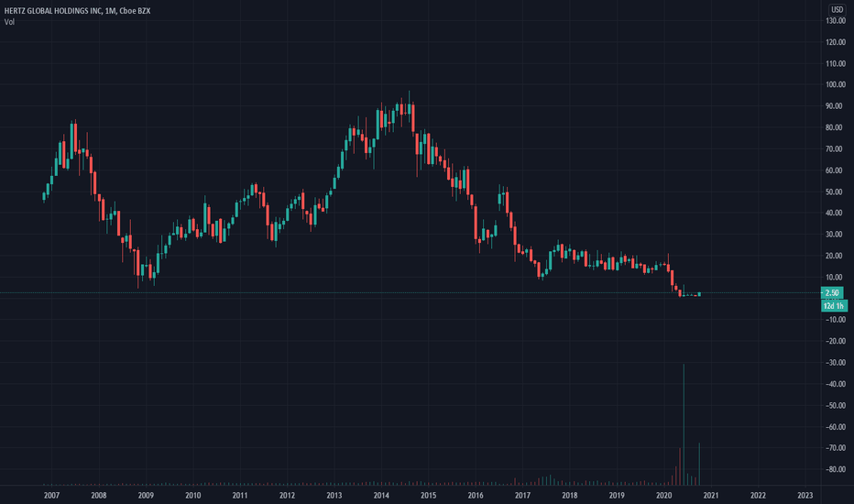Click the 2009 label on time axis
The height and width of the screenshot is (504, 854).
coord(146,495)
